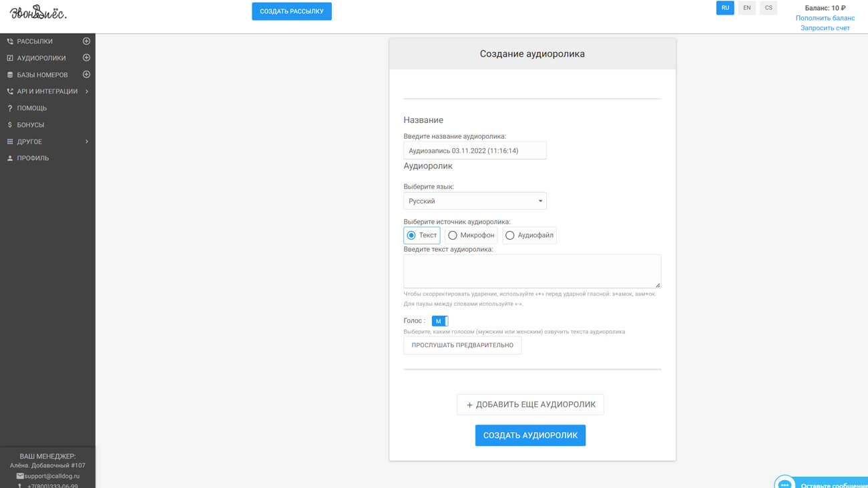Image resolution: width=868 pixels, height=488 pixels.
Task: Open the language dropdown showing Русский
Action: (475, 201)
